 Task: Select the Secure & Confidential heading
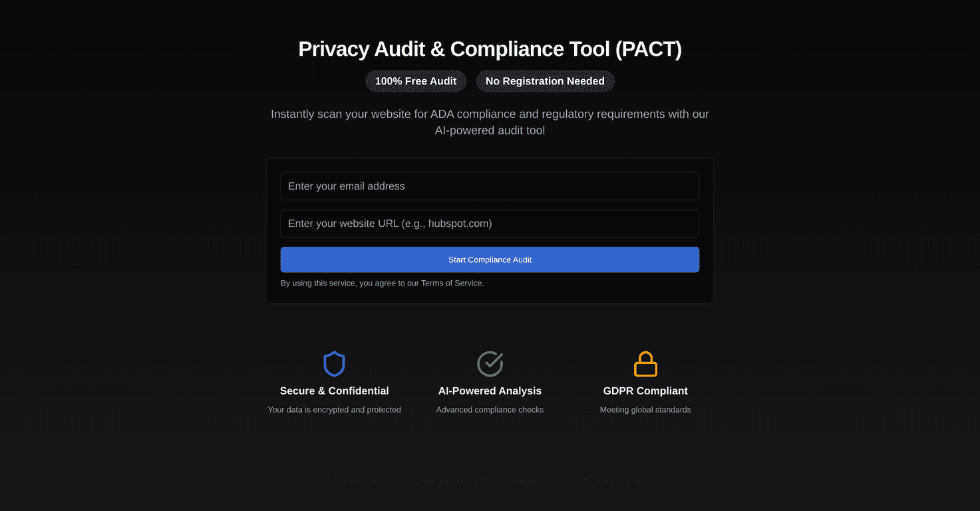click(334, 391)
